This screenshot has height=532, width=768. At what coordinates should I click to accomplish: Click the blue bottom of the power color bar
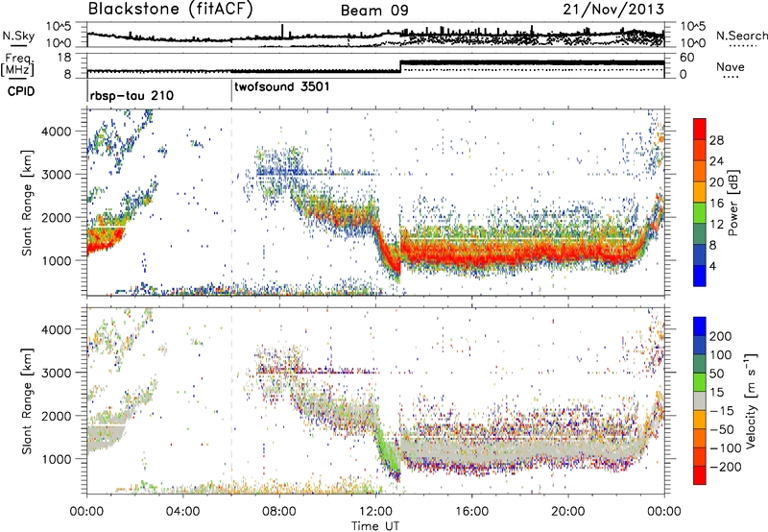click(x=700, y=276)
